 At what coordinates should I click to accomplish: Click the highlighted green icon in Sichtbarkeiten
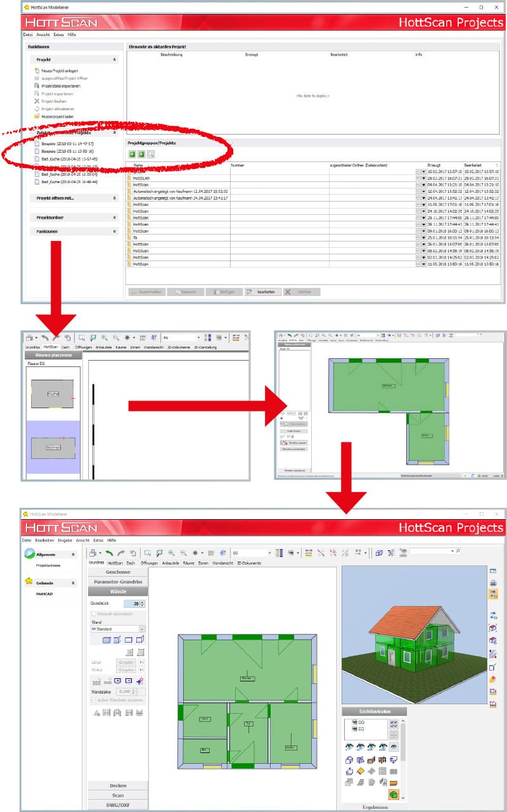pyautogui.click(x=393, y=794)
